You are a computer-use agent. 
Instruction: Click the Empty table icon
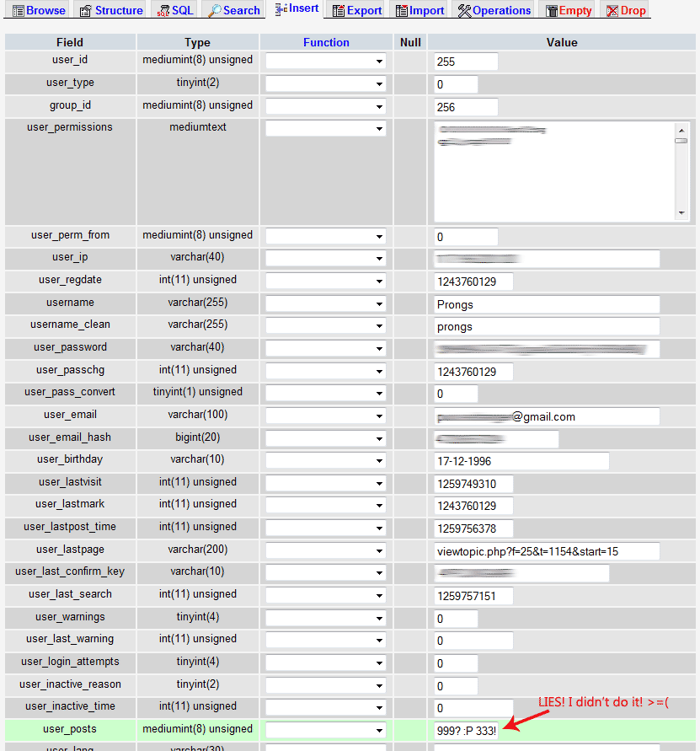coord(552,11)
